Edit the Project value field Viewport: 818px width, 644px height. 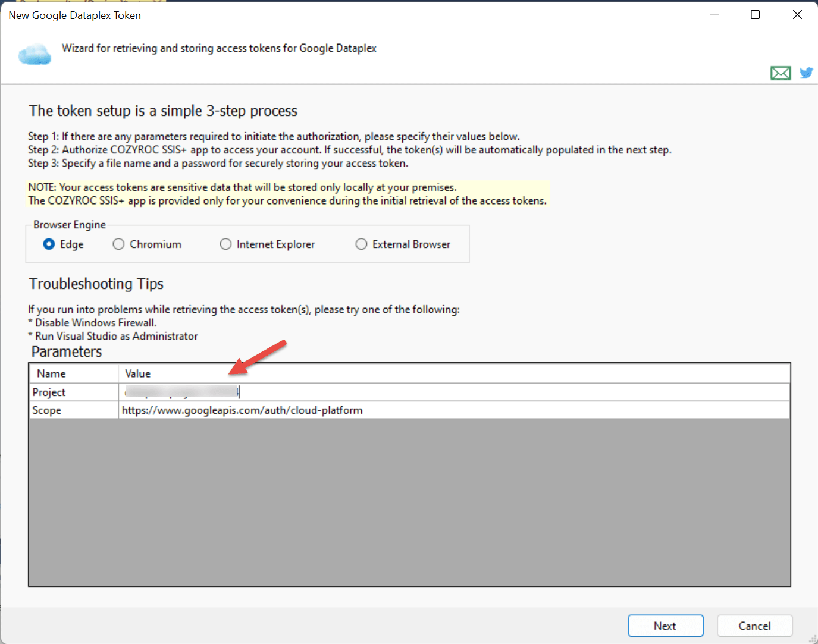coord(455,392)
